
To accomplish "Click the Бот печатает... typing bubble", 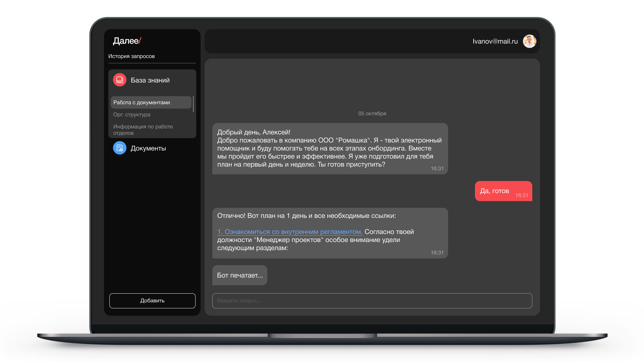I will tap(240, 275).
